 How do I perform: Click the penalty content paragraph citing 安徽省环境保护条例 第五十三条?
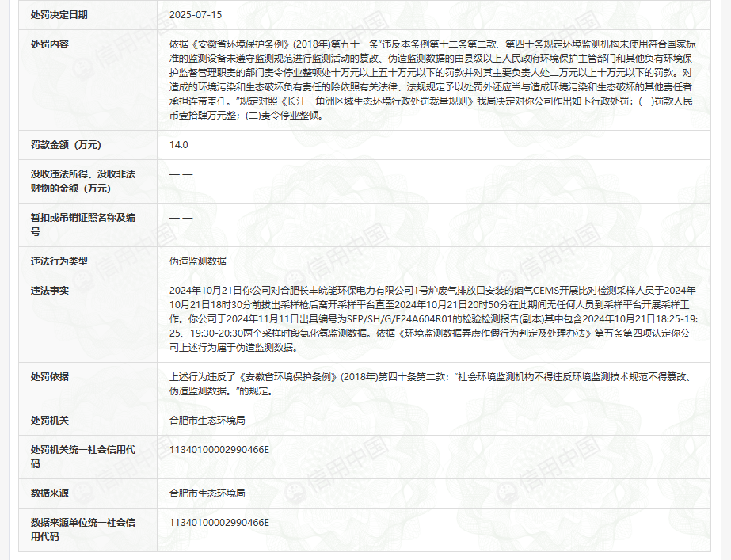point(432,79)
